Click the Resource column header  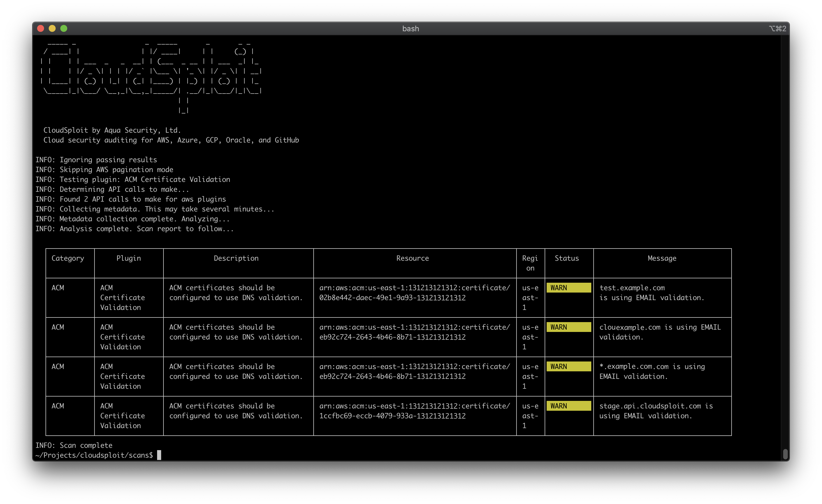pyautogui.click(x=412, y=258)
